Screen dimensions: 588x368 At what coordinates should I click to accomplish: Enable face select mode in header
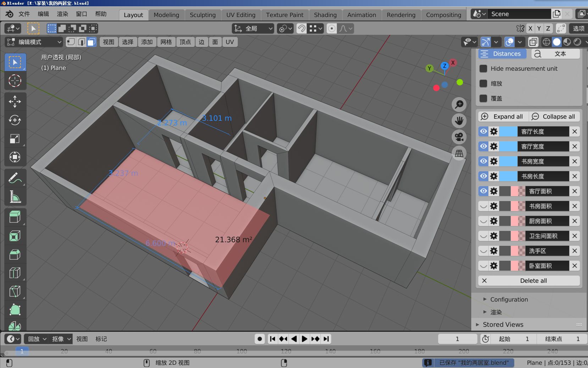91,42
